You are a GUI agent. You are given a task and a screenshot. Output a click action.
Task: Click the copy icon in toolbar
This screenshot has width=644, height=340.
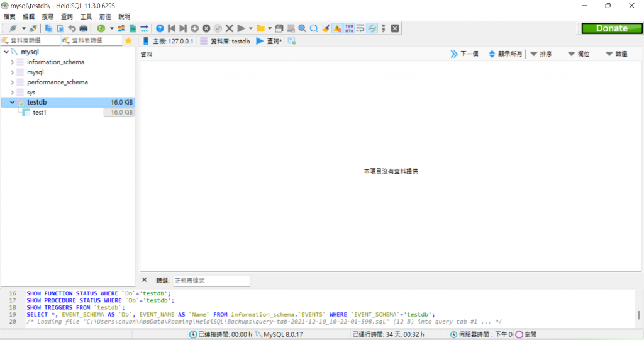coord(48,28)
